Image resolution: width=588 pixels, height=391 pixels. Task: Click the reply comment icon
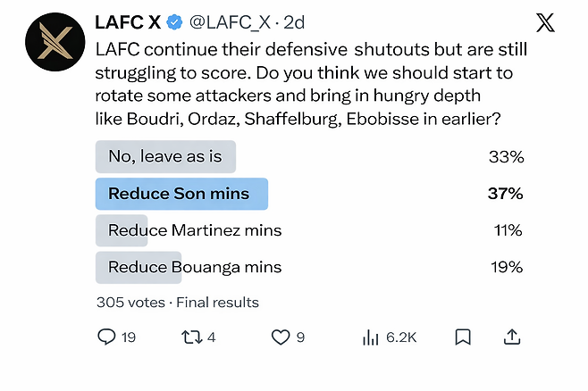(106, 337)
